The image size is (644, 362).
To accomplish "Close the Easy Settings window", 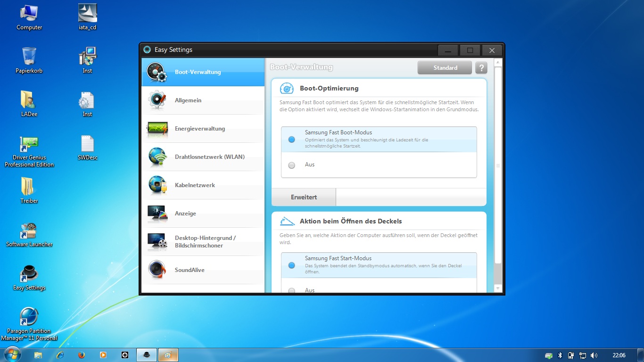I will coord(492,50).
